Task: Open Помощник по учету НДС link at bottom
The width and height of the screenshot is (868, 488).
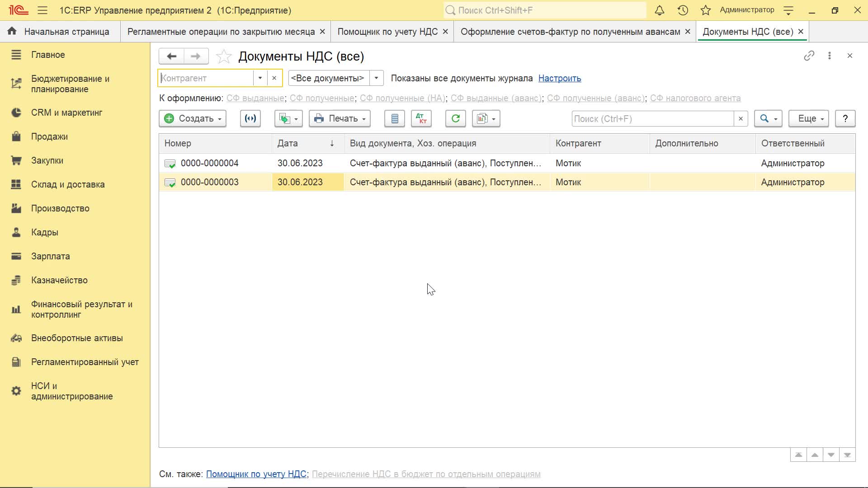Action: click(x=256, y=474)
